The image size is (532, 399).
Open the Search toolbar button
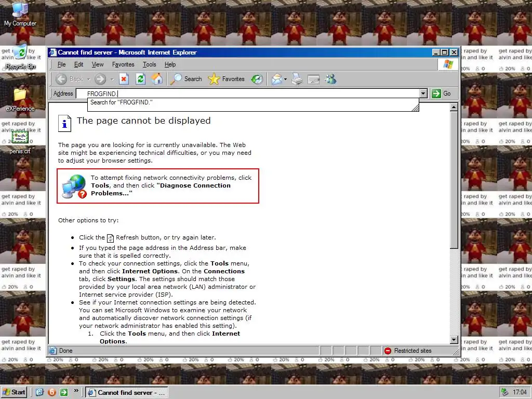[x=186, y=79]
